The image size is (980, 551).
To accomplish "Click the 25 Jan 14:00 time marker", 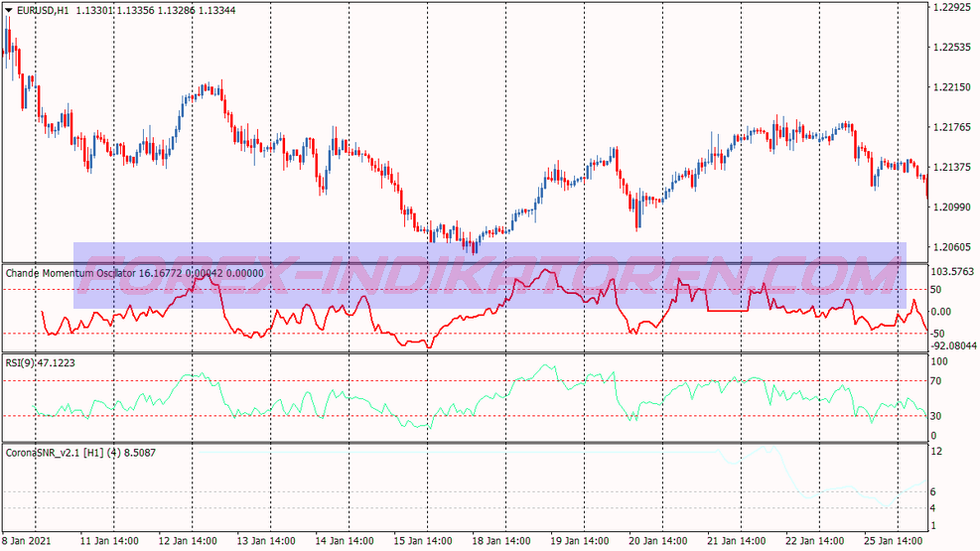I will click(894, 541).
